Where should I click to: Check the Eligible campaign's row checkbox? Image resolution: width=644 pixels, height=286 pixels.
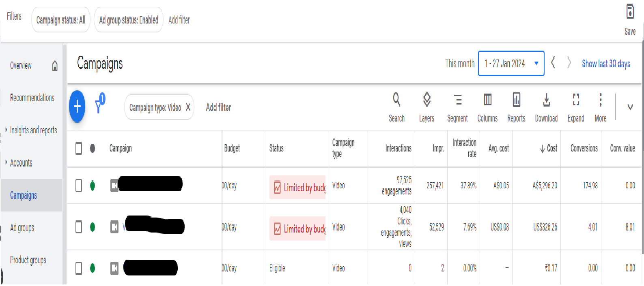tap(79, 268)
